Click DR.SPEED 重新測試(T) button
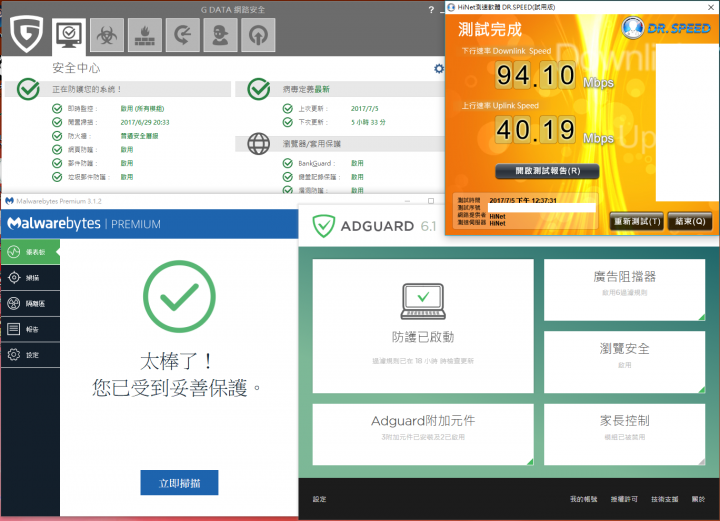 click(x=637, y=221)
